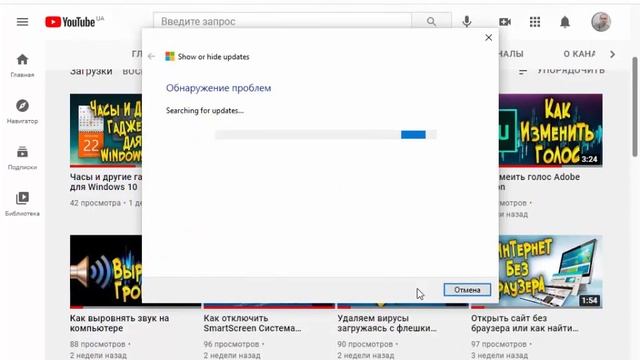
Task: Open video title Часы и другие гаджеты
Action: pyautogui.click(x=106, y=182)
